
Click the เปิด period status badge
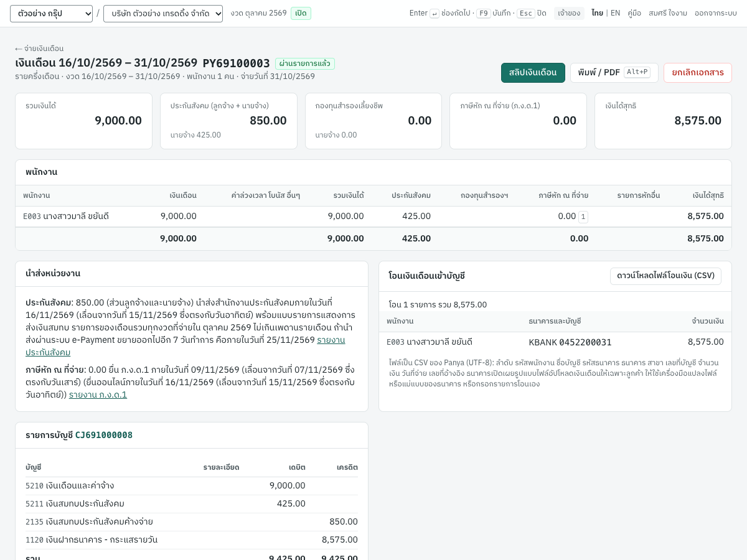click(x=301, y=13)
